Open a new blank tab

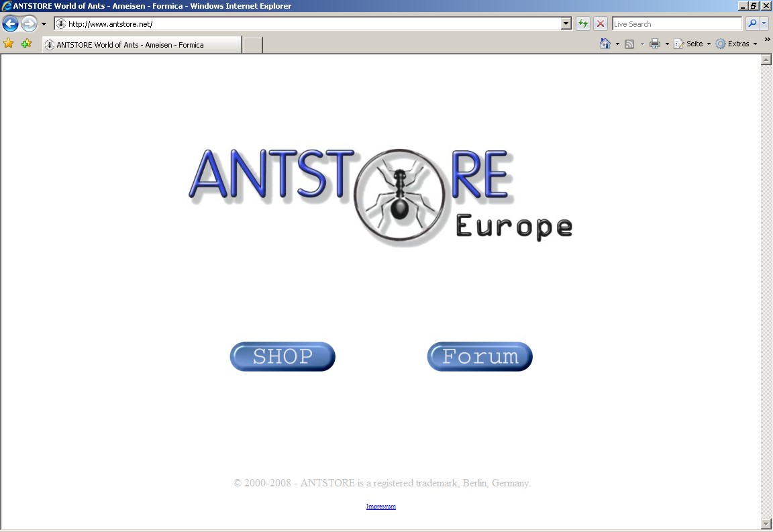(x=252, y=45)
